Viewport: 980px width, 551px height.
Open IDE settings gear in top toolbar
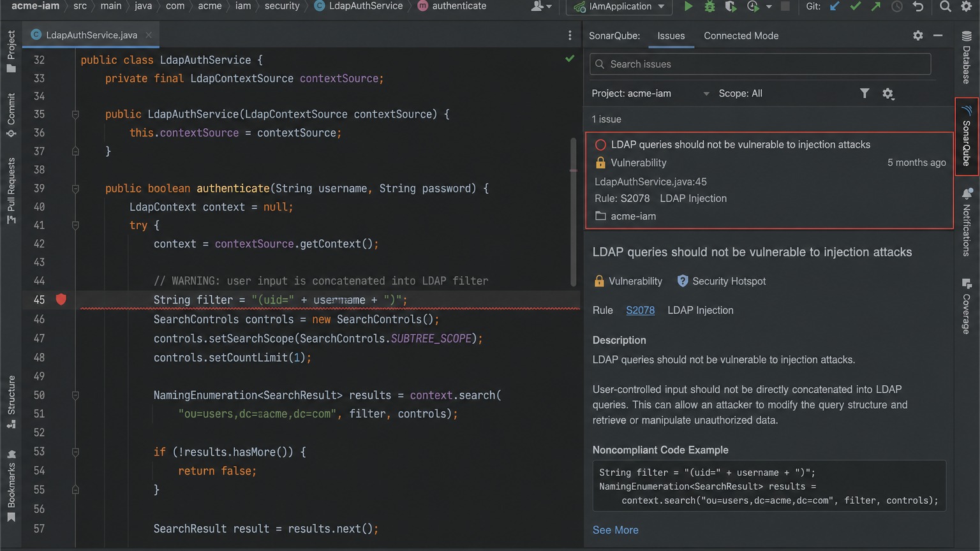click(966, 6)
